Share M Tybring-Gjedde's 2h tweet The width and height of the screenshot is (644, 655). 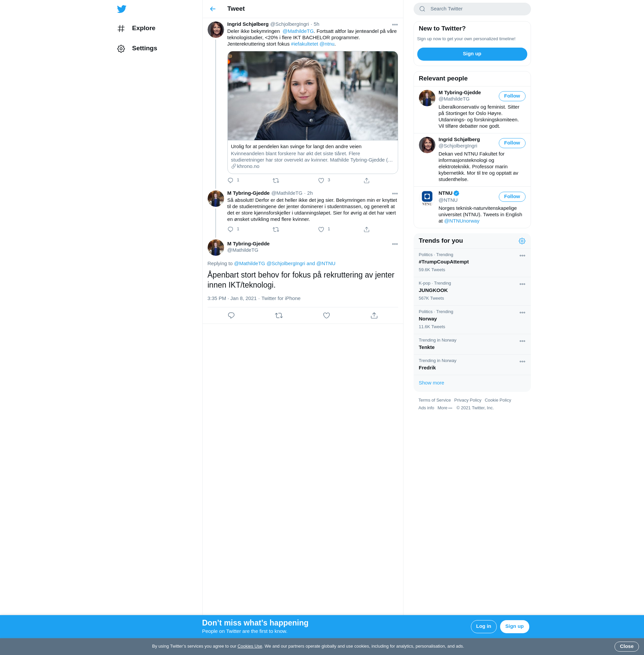(366, 230)
